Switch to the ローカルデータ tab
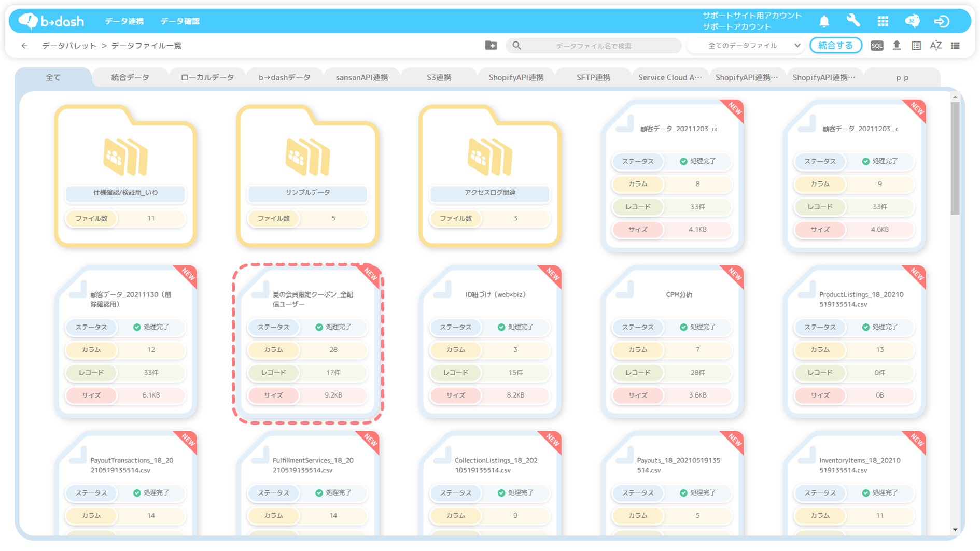980x551 pixels. pyautogui.click(x=207, y=77)
